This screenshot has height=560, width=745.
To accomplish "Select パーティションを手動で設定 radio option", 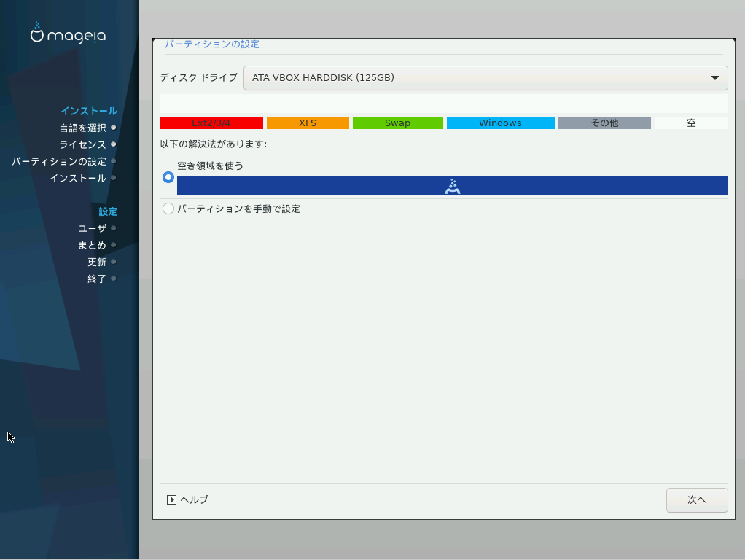I will coord(168,209).
